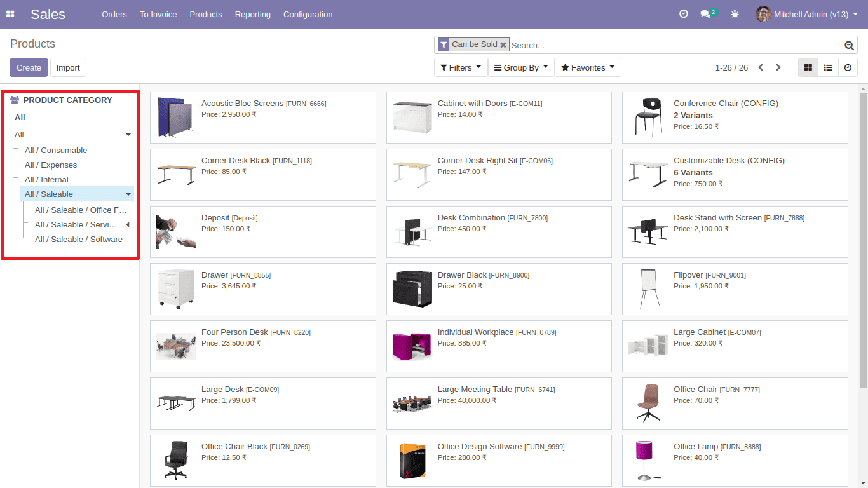Open the apps grid menu icon
The image size is (868, 488).
10,14
